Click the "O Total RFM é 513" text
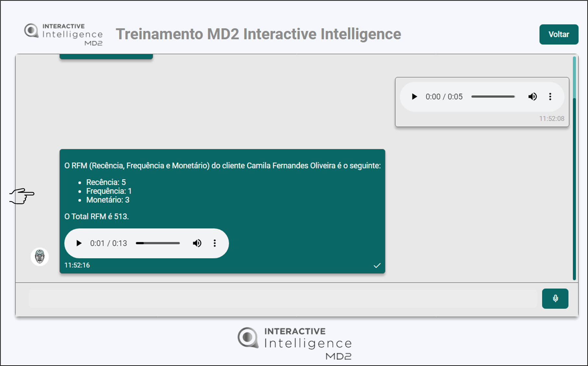The height and width of the screenshot is (366, 588). click(96, 217)
